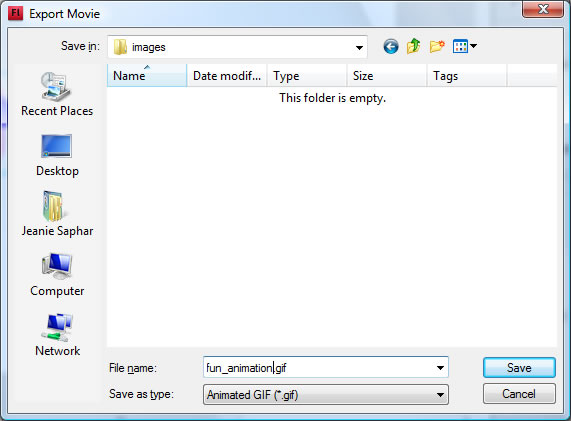
Task: Expand the Save in folder dropdown
Action: 359,47
